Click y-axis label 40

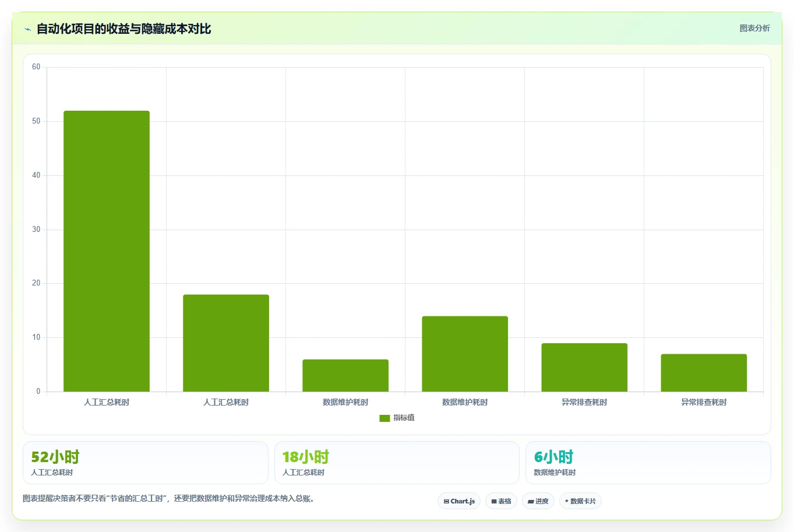pos(36,175)
